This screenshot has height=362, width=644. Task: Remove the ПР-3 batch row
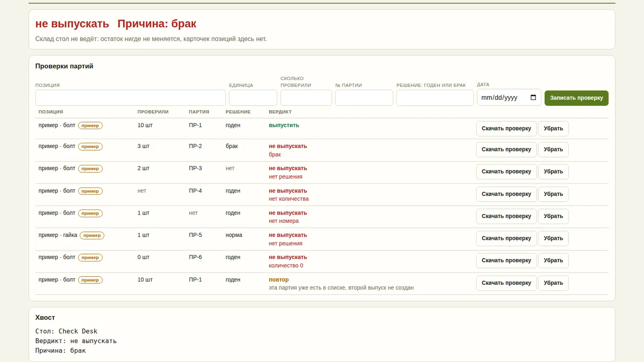pyautogui.click(x=553, y=172)
